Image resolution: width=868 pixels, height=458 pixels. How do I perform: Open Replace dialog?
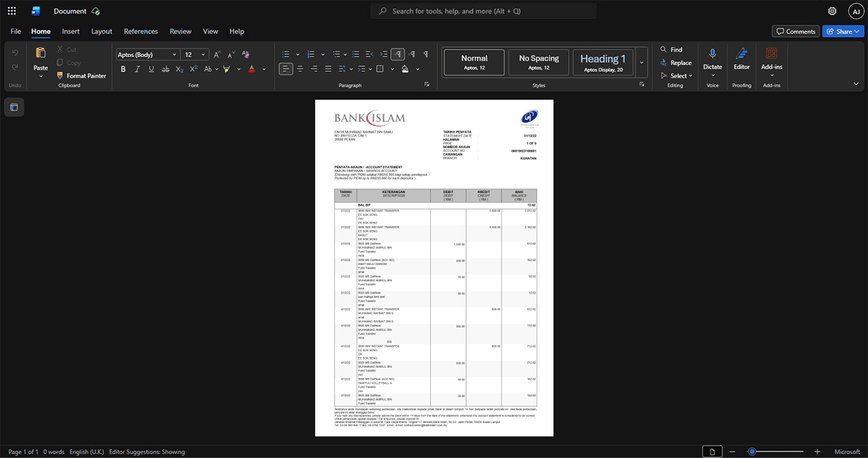(x=675, y=63)
